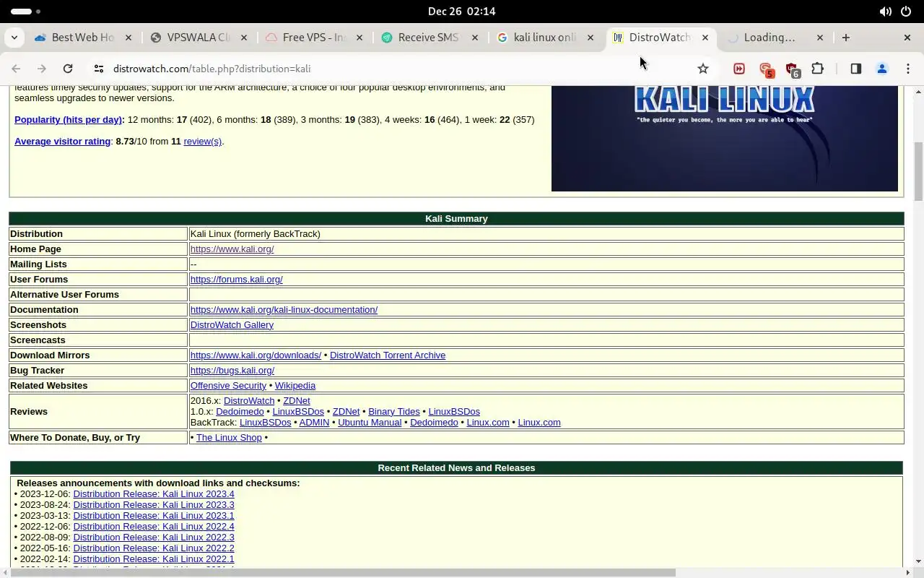Open extension with badge 5

click(766, 69)
